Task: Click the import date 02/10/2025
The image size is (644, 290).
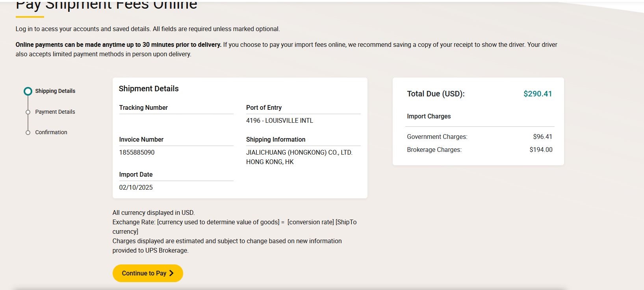Action: tap(136, 187)
